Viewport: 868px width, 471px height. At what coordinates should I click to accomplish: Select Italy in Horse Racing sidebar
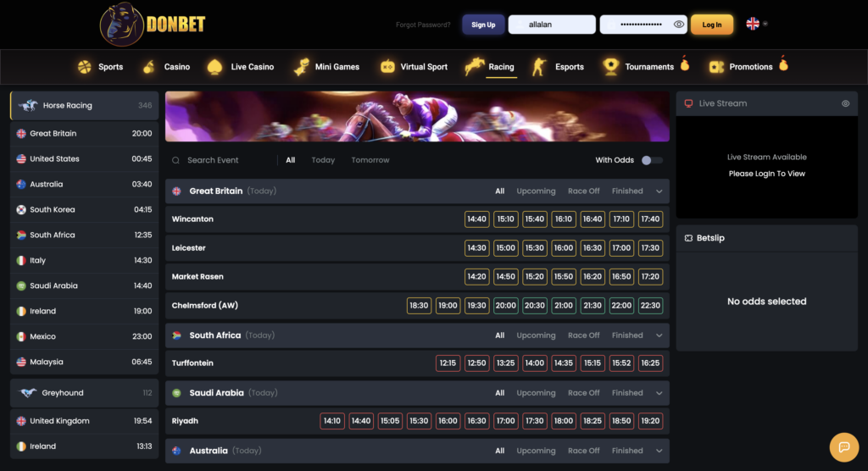pyautogui.click(x=84, y=260)
